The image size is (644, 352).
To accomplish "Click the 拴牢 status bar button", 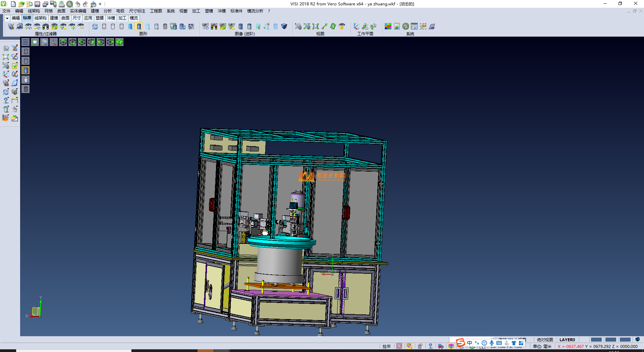I will (386, 346).
